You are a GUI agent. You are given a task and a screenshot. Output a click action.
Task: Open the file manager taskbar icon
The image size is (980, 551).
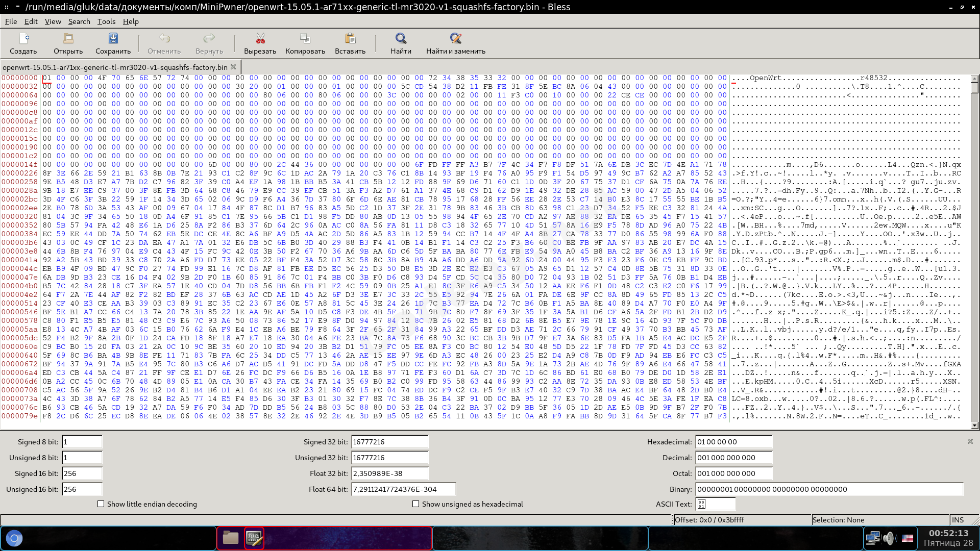230,538
